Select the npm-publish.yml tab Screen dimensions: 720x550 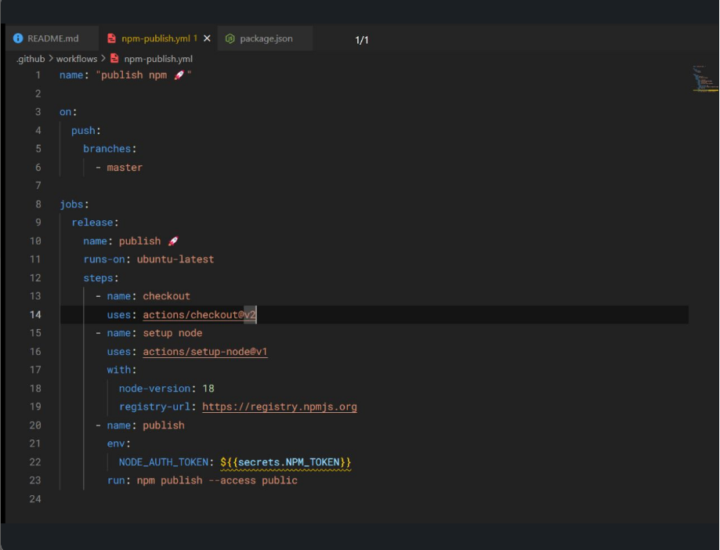click(158, 39)
